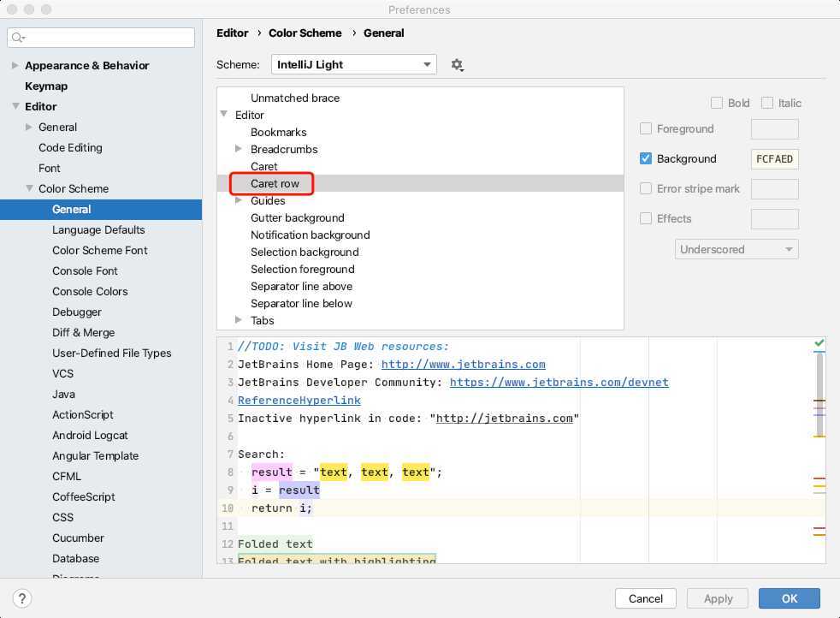Select Selection background item
Viewport: 840px width, 618px height.
pyautogui.click(x=305, y=252)
